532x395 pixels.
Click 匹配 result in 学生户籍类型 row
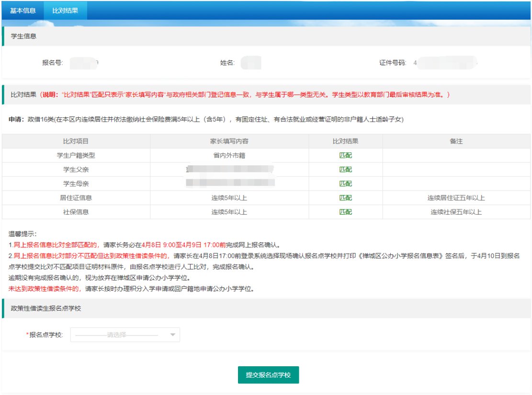[x=345, y=155]
